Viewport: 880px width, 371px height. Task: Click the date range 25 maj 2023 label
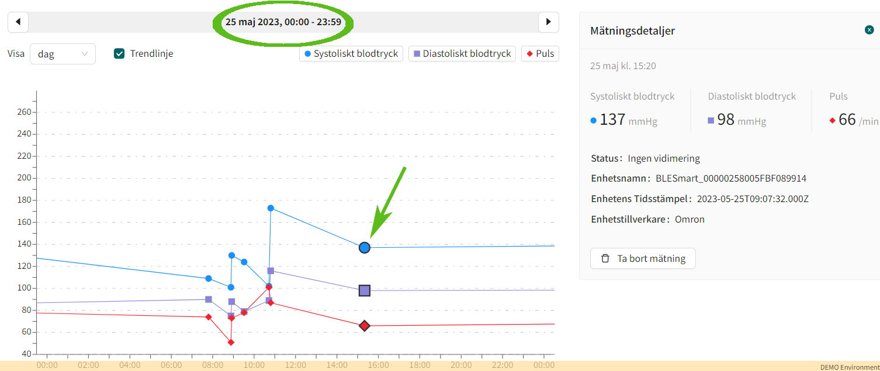pos(283,22)
